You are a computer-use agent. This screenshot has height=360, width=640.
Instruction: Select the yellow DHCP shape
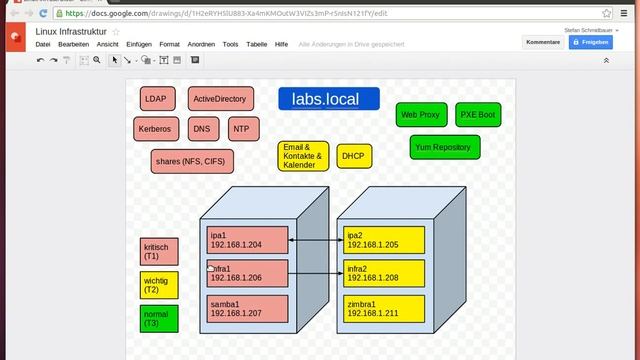click(x=354, y=156)
